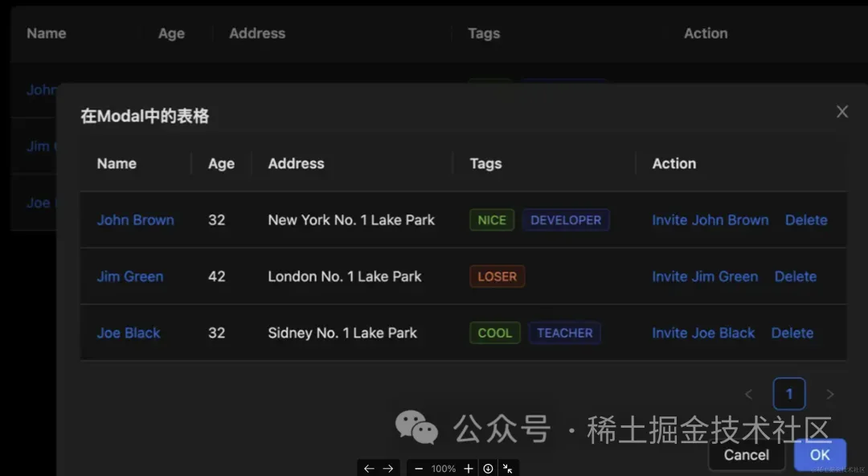Delete the John Brown row
The height and width of the screenshot is (476, 868).
point(806,220)
